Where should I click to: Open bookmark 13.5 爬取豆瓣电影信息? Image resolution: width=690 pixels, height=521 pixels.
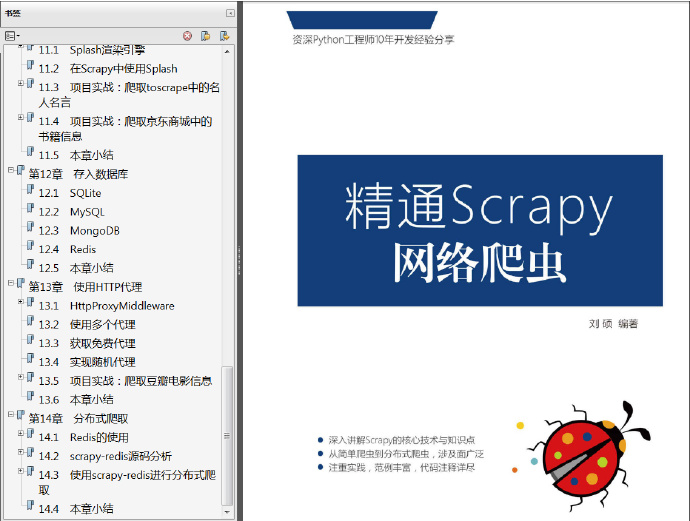pos(125,381)
